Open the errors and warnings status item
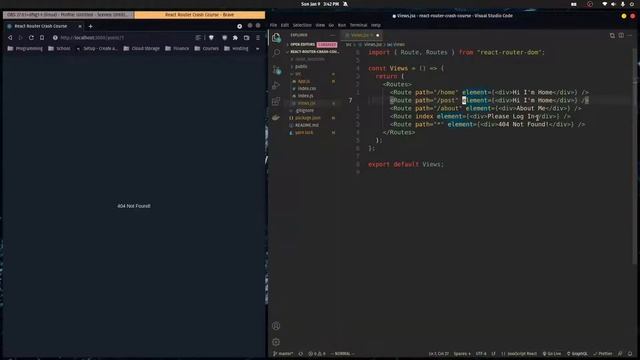Image resolution: width=640 pixels, height=360 pixels. pyautogui.click(x=317, y=353)
